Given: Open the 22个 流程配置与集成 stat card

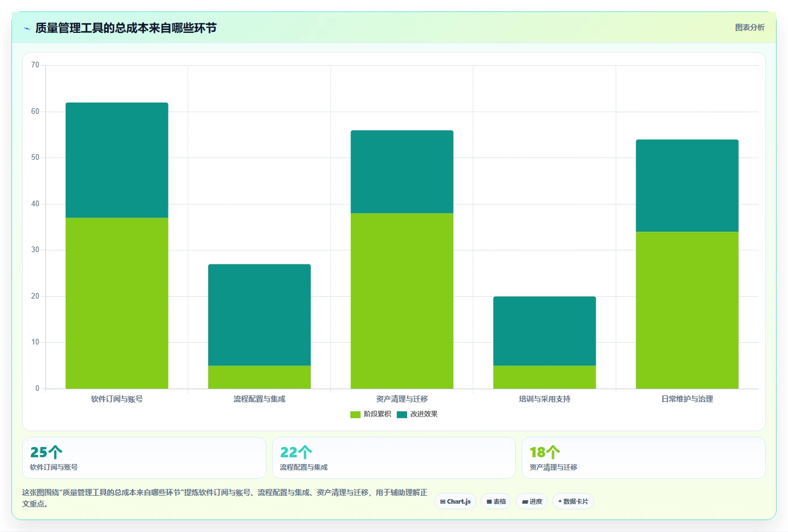Looking at the screenshot, I should (394, 458).
